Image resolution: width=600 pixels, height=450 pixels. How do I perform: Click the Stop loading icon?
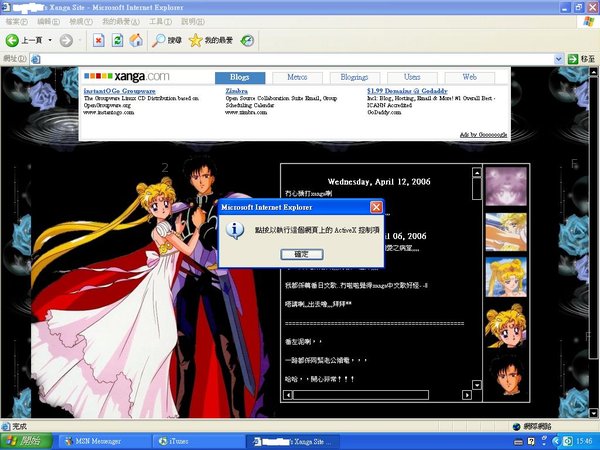(98, 40)
